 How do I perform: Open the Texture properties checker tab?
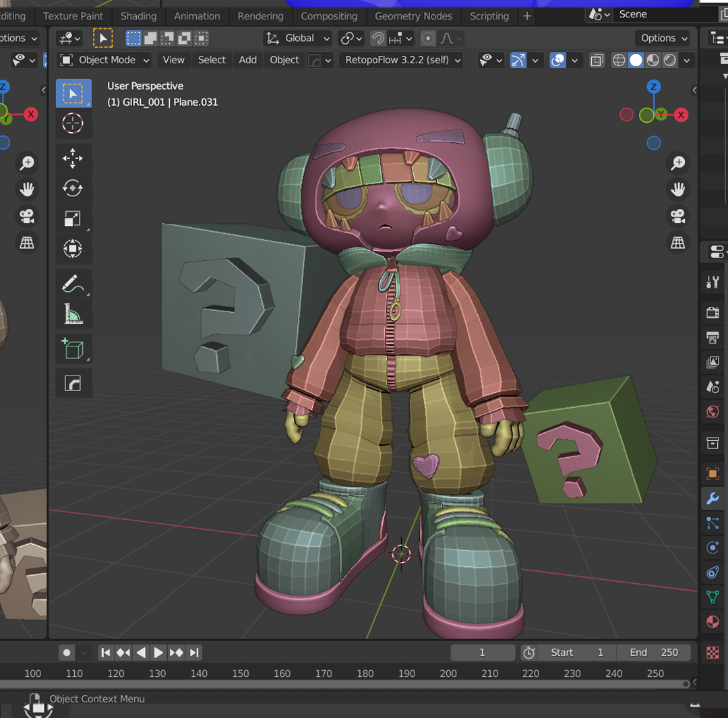pos(712,653)
